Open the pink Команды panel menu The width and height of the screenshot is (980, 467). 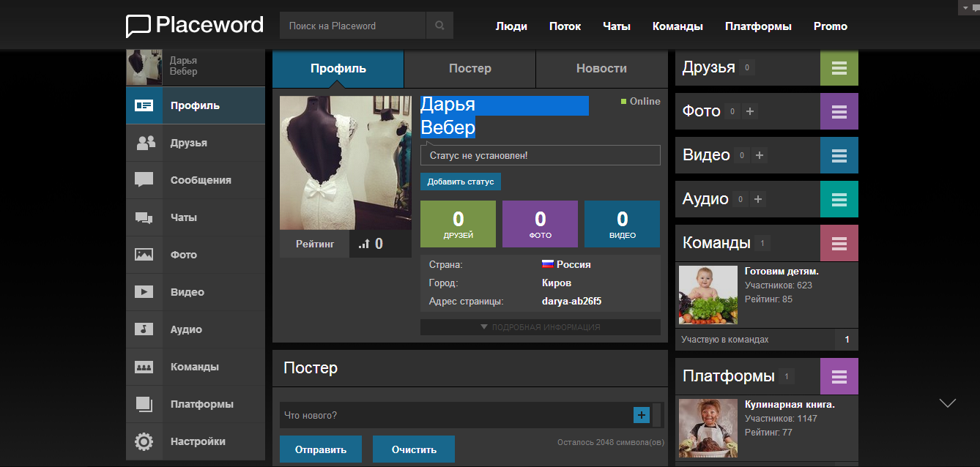(839, 243)
